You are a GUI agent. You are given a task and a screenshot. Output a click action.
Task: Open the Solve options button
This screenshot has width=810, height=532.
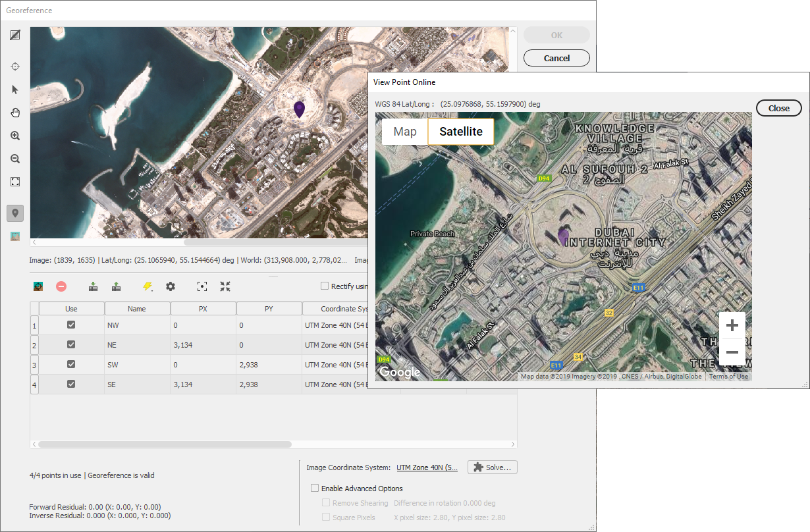493,467
